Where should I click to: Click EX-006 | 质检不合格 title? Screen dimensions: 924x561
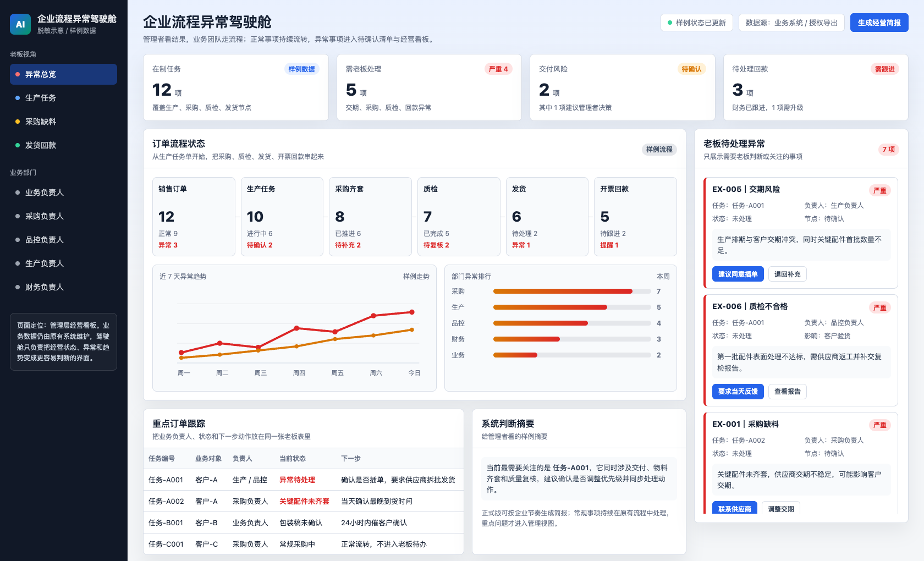coord(750,306)
